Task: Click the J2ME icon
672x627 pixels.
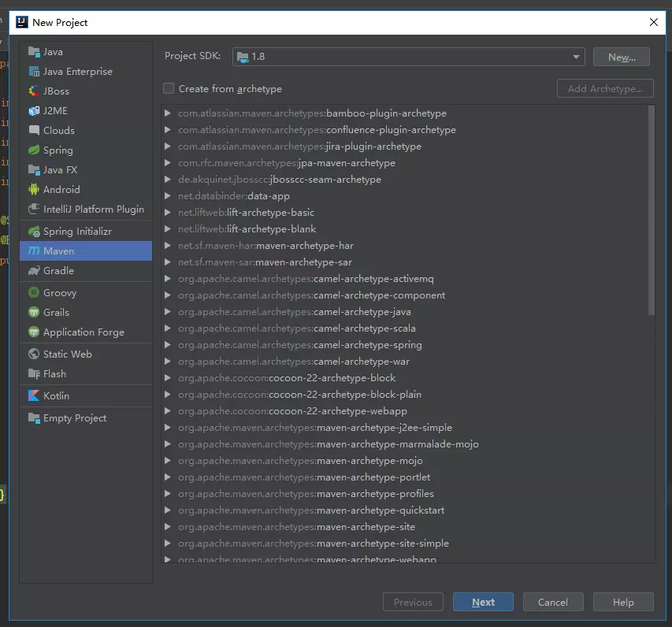Action: pos(34,111)
